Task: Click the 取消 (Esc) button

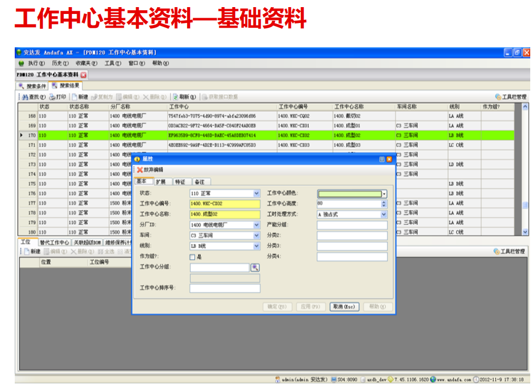Action: (x=344, y=306)
